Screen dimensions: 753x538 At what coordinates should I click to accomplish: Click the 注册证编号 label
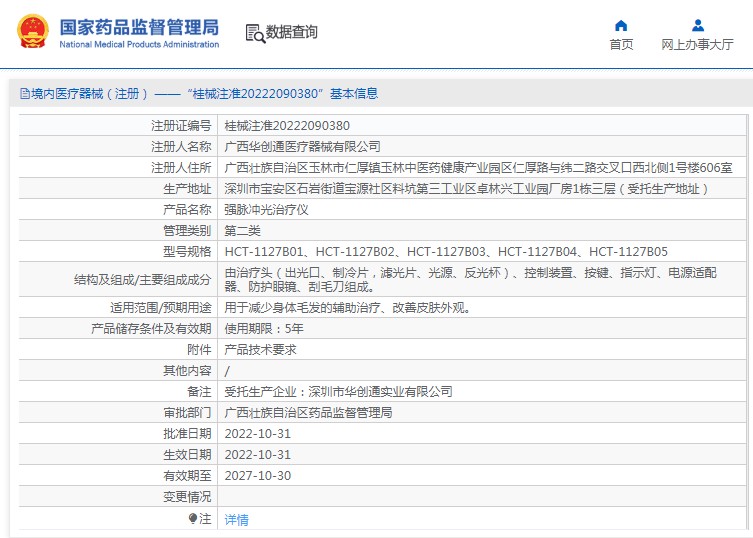(x=181, y=125)
